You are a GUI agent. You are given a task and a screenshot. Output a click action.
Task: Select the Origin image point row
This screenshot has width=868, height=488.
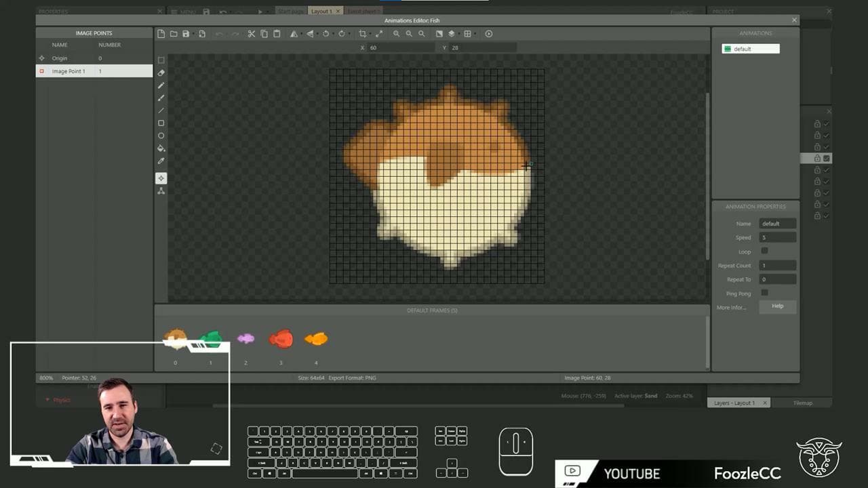(x=94, y=58)
